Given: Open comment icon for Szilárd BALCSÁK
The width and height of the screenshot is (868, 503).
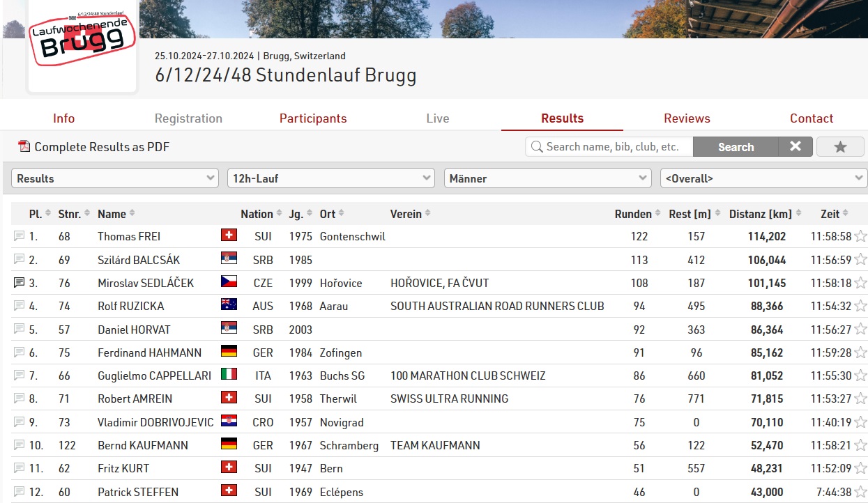Looking at the screenshot, I should click(x=19, y=259).
